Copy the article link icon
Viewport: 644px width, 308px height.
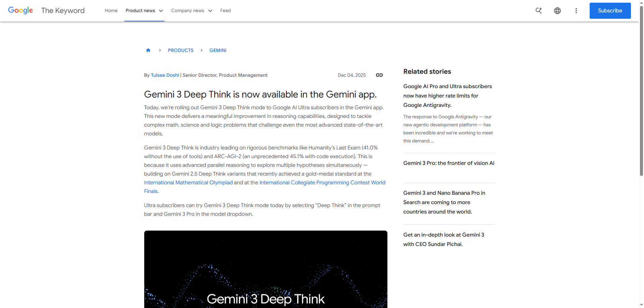[x=379, y=75]
